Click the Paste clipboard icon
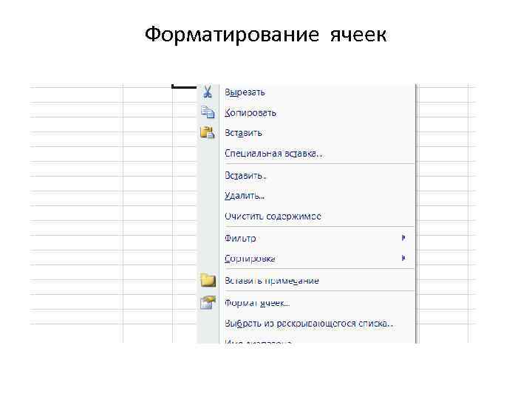This screenshot has height=399, width=532. point(208,132)
